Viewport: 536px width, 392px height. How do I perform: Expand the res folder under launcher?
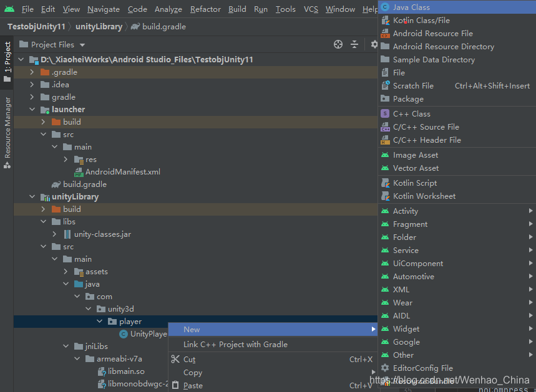pyautogui.click(x=66, y=159)
